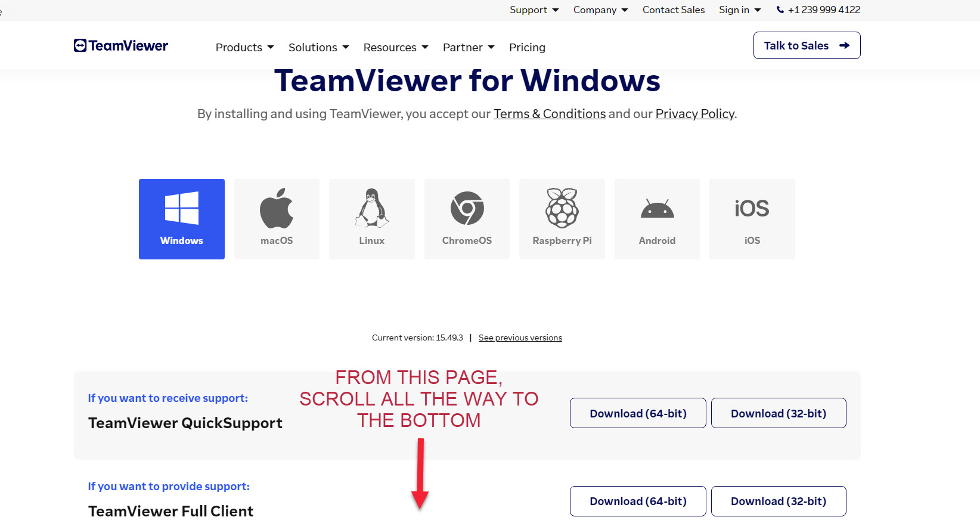The height and width of the screenshot is (520, 980).
Task: Open the Sign in dropdown
Action: 740,10
